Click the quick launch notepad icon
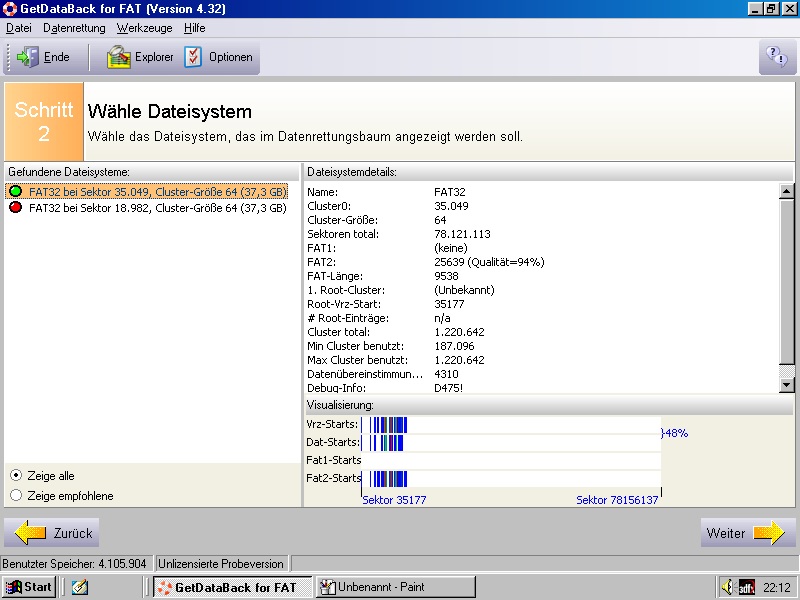 point(80,587)
